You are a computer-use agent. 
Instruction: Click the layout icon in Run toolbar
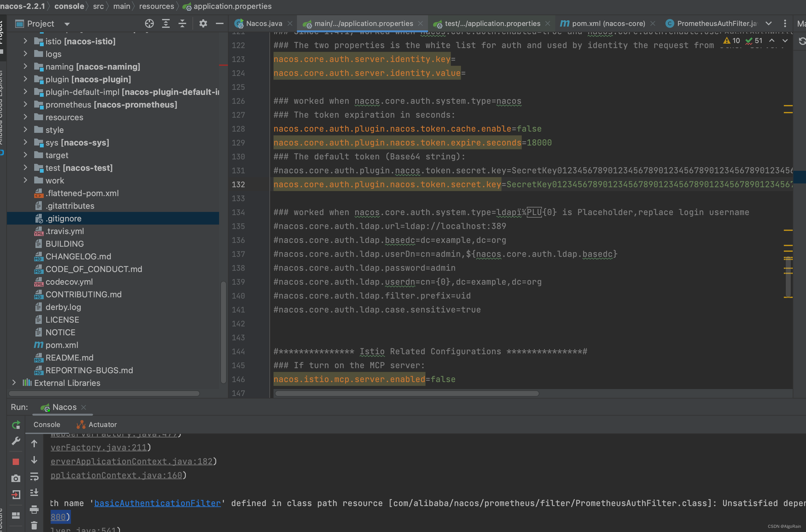(x=16, y=515)
